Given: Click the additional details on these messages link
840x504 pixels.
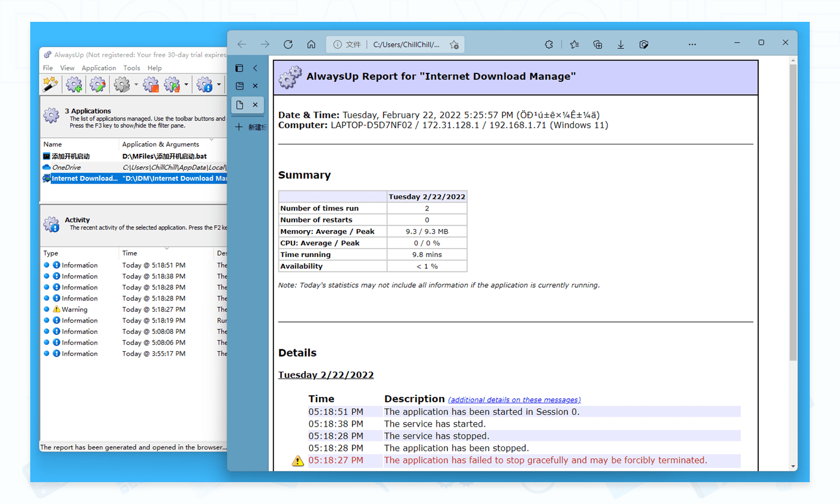Looking at the screenshot, I should pos(514,400).
